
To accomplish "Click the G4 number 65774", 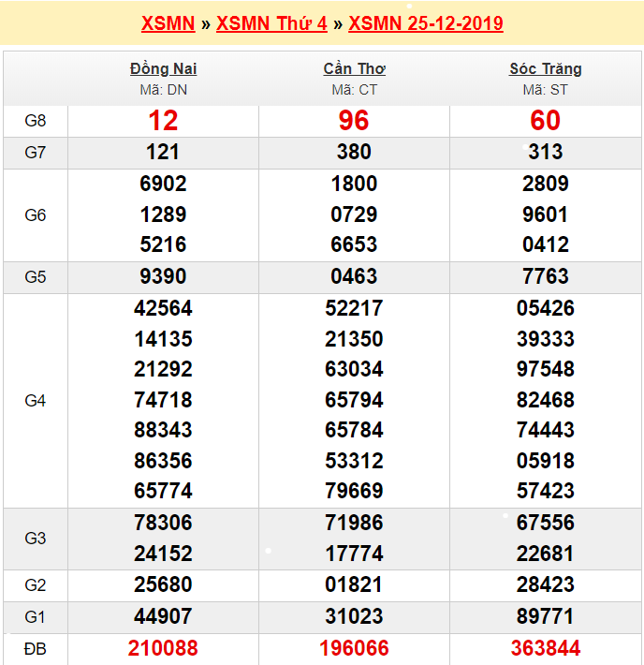I will [x=163, y=491].
